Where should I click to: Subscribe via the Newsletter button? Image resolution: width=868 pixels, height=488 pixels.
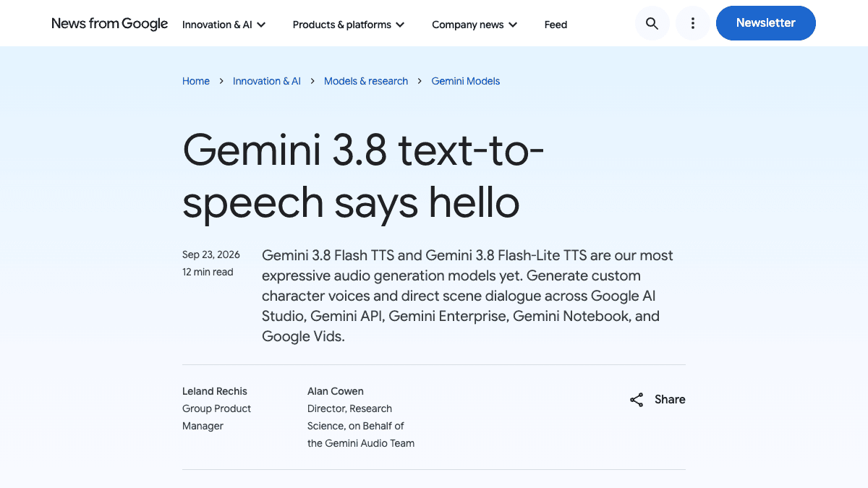click(766, 23)
